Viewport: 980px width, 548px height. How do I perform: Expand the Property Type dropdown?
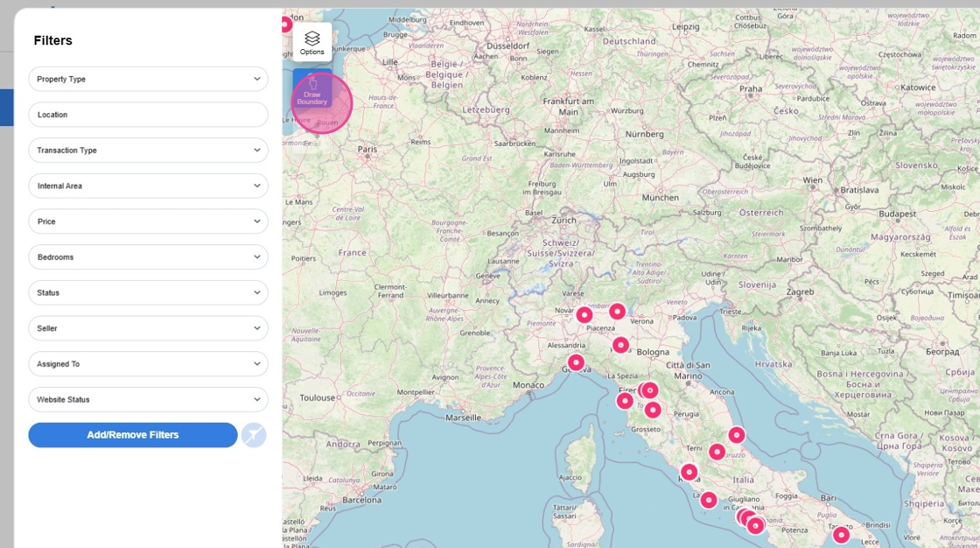tap(148, 79)
